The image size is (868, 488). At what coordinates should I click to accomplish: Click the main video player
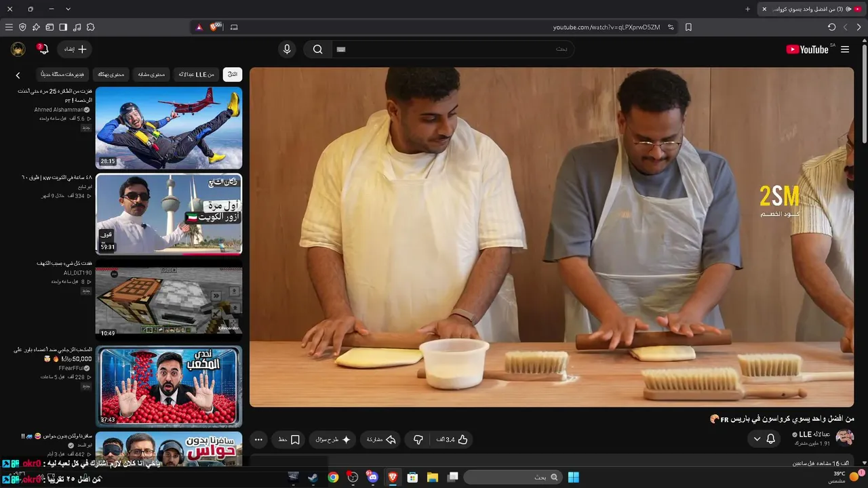click(551, 237)
